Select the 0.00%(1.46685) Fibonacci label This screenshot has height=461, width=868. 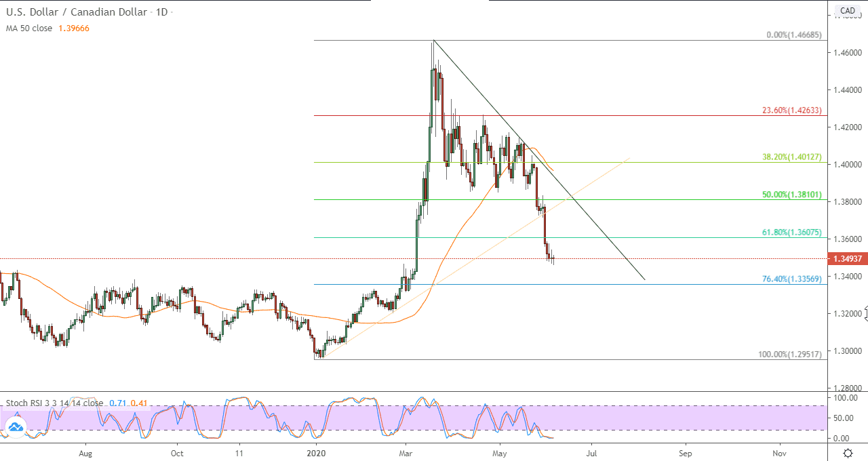coord(793,35)
